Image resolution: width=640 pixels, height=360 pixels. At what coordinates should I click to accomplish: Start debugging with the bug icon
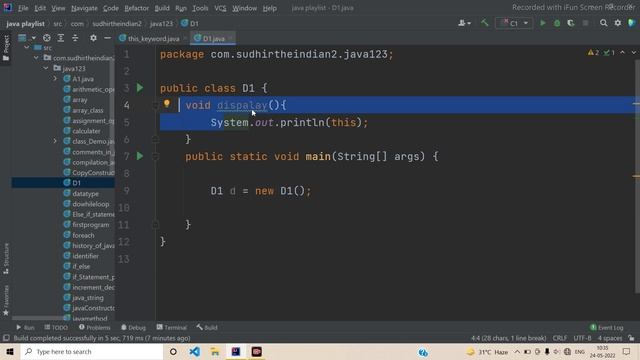pyautogui.click(x=557, y=23)
